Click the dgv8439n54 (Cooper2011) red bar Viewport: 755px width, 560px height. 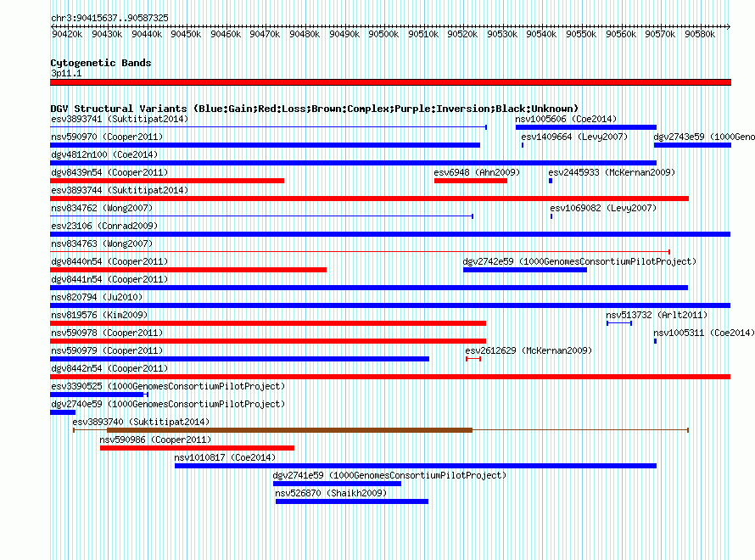[167, 181]
